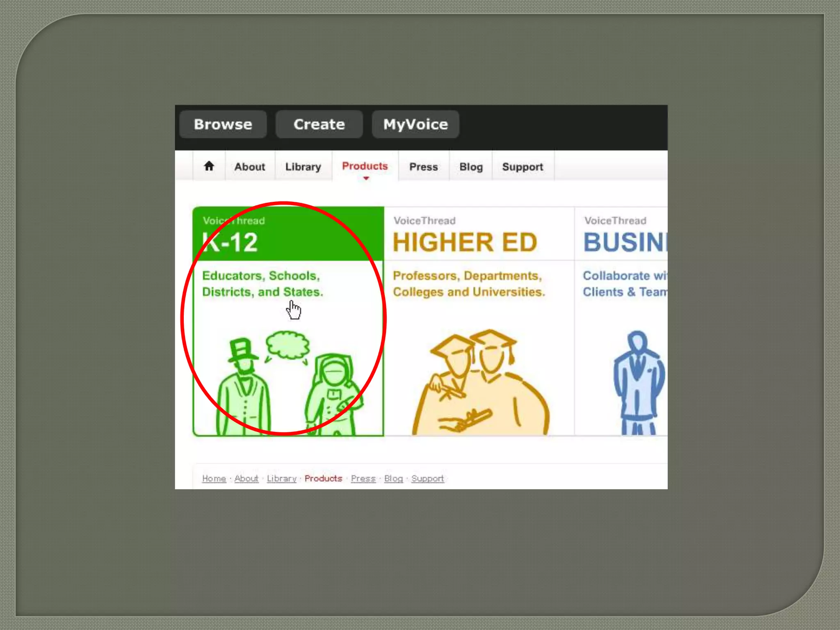
Task: Open the Library tab
Action: click(x=303, y=167)
